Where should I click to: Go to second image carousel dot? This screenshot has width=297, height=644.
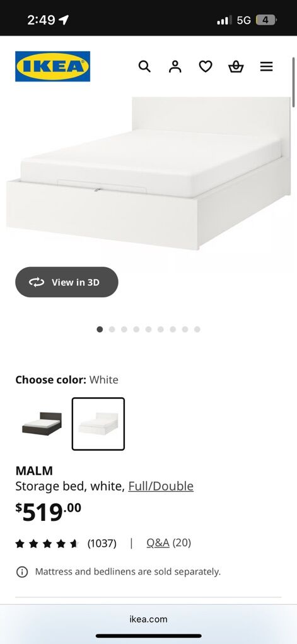112,330
